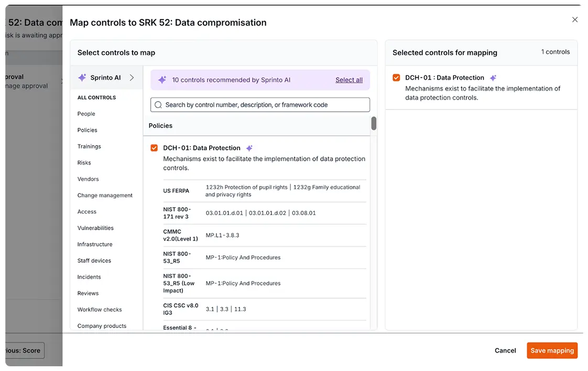The height and width of the screenshot is (371, 588).
Task: Click sparkle icon in recommended controls banner
Action: [162, 80]
